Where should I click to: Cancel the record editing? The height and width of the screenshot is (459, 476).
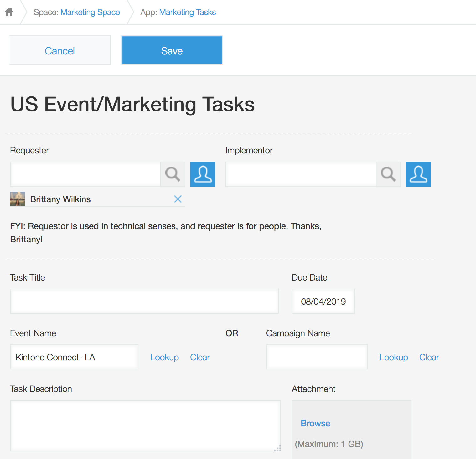click(60, 50)
